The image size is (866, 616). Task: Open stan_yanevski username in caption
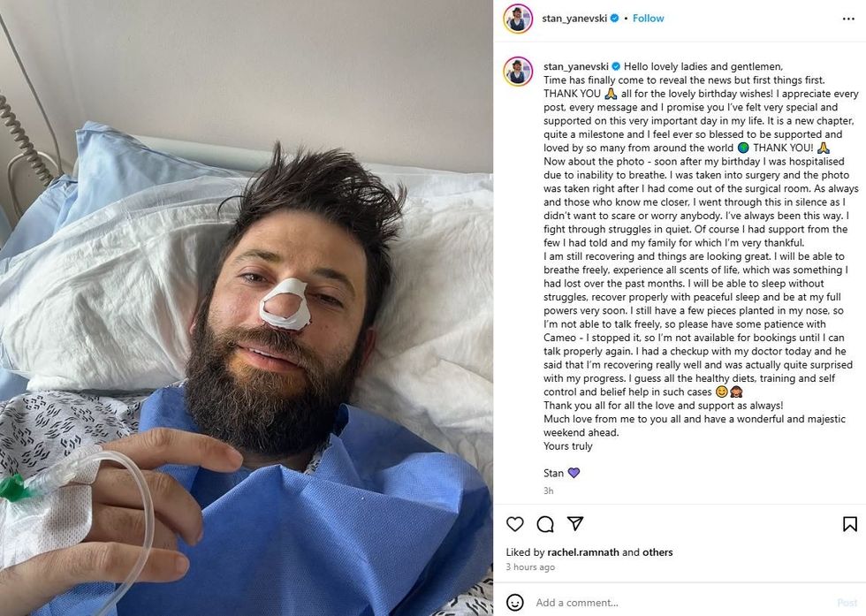(576, 66)
